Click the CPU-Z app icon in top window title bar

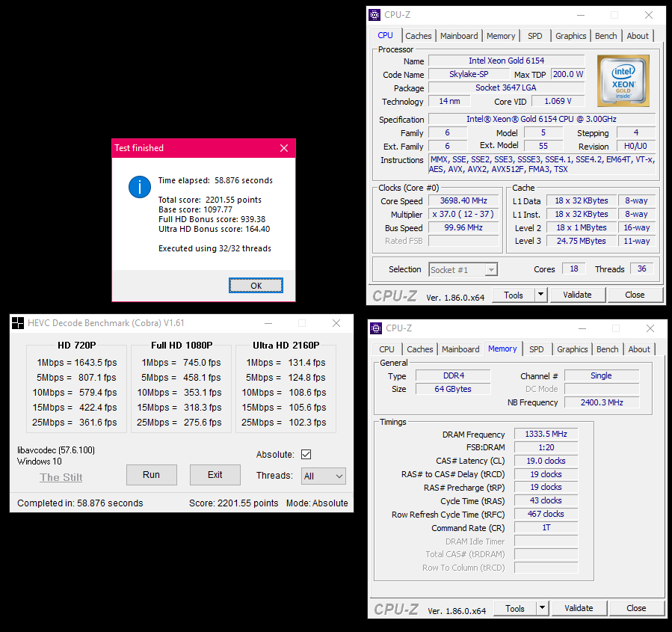374,15
